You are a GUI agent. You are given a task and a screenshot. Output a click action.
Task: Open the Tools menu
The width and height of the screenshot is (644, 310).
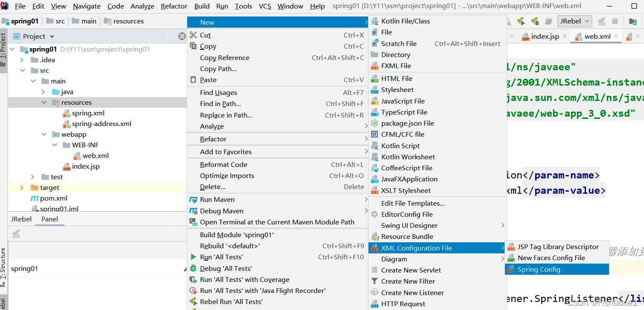pos(243,6)
